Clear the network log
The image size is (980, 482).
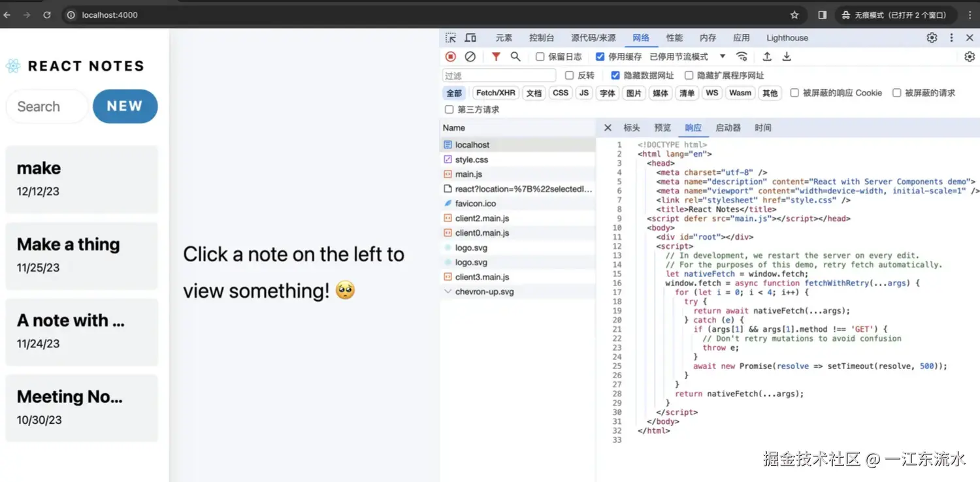click(x=470, y=57)
